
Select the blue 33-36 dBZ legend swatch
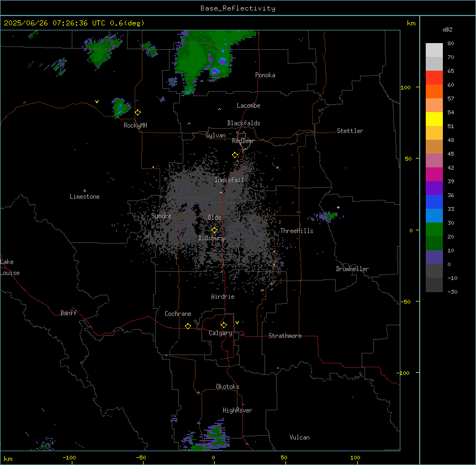(x=434, y=202)
